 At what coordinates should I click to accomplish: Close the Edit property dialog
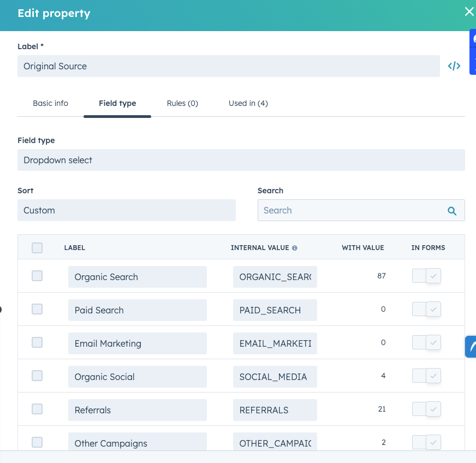(x=468, y=11)
